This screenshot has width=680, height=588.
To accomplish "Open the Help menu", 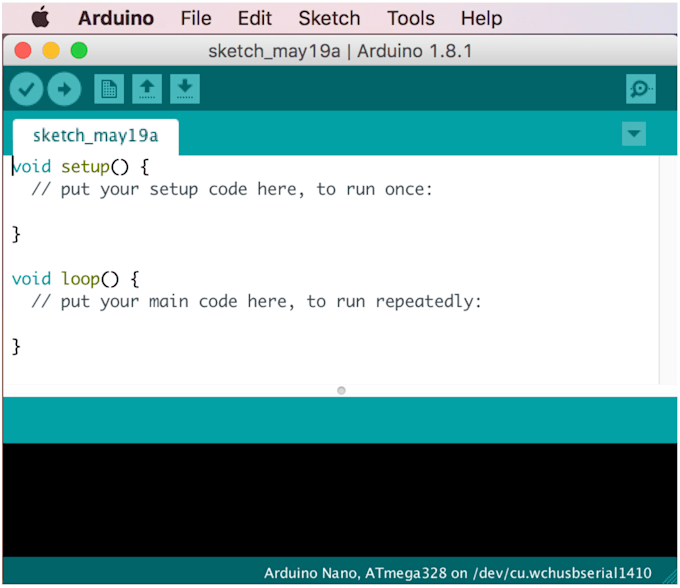I will (481, 18).
